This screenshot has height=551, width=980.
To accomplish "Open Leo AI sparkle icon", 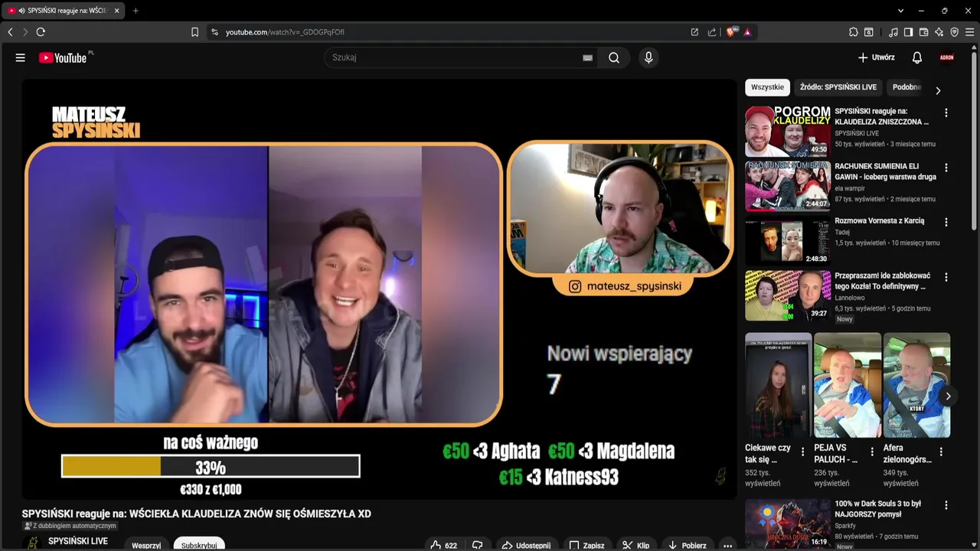I will pyautogui.click(x=939, y=32).
